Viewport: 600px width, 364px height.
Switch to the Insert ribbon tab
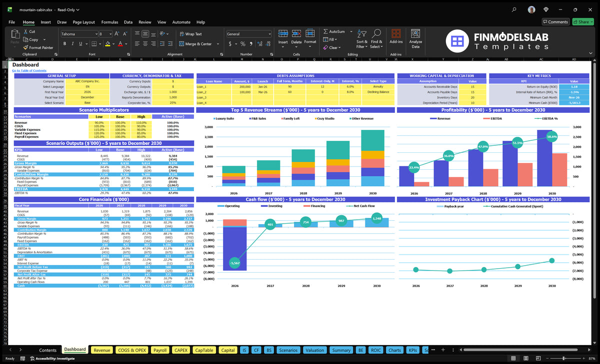pyautogui.click(x=45, y=22)
